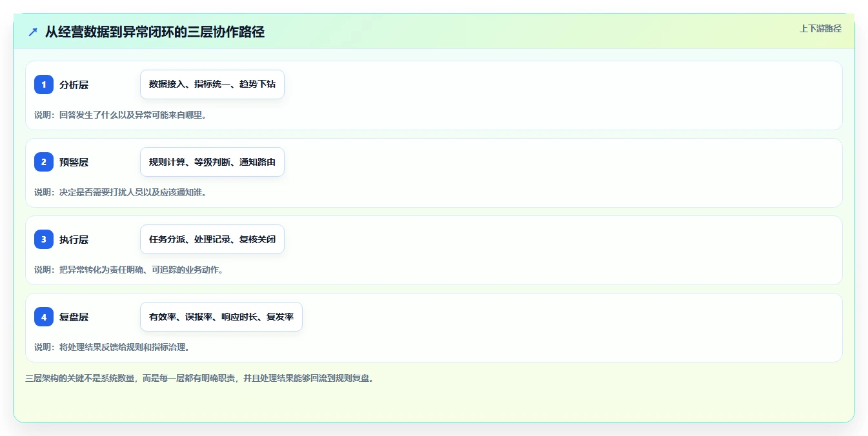This screenshot has width=868, height=436.
Task: Select the 任务分派、处理记录、复核关闭 chip
Action: pyautogui.click(x=212, y=239)
